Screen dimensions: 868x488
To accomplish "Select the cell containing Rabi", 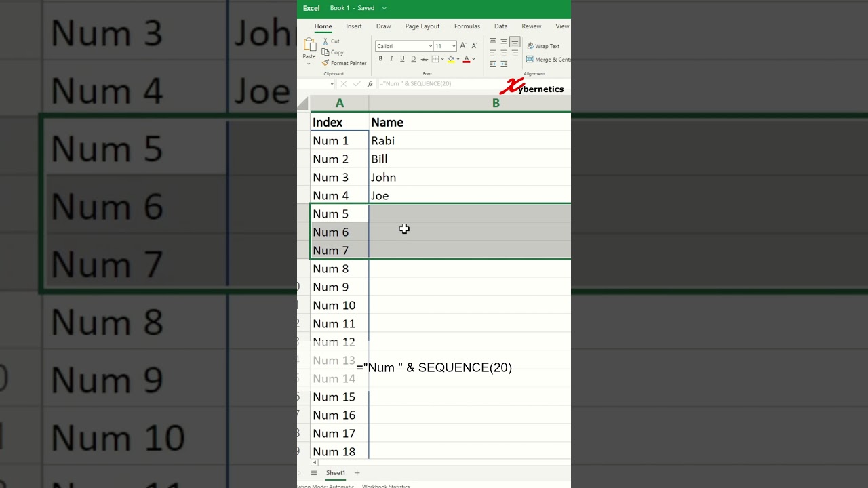I will point(470,140).
